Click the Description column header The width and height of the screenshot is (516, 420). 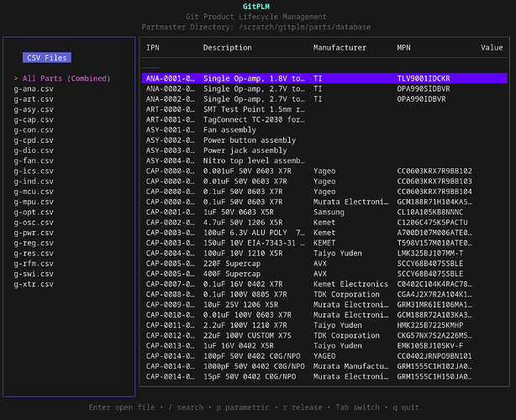coord(227,48)
